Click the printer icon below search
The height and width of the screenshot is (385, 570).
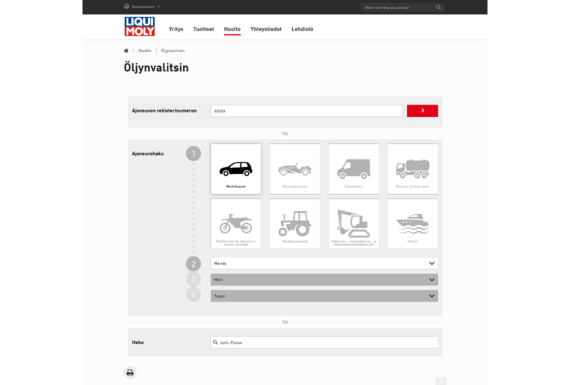(130, 372)
